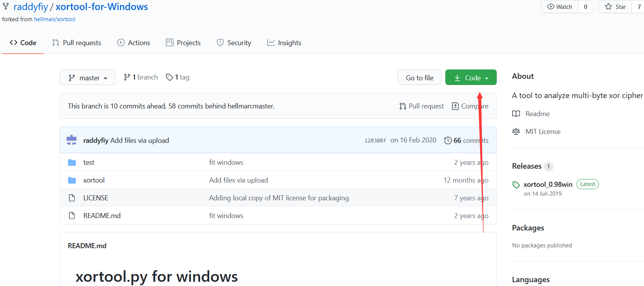Open the LICENSE file
This screenshot has width=644, height=286.
click(95, 198)
